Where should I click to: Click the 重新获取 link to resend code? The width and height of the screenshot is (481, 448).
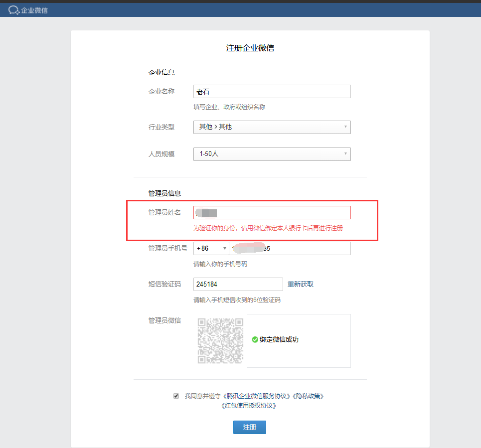click(301, 284)
